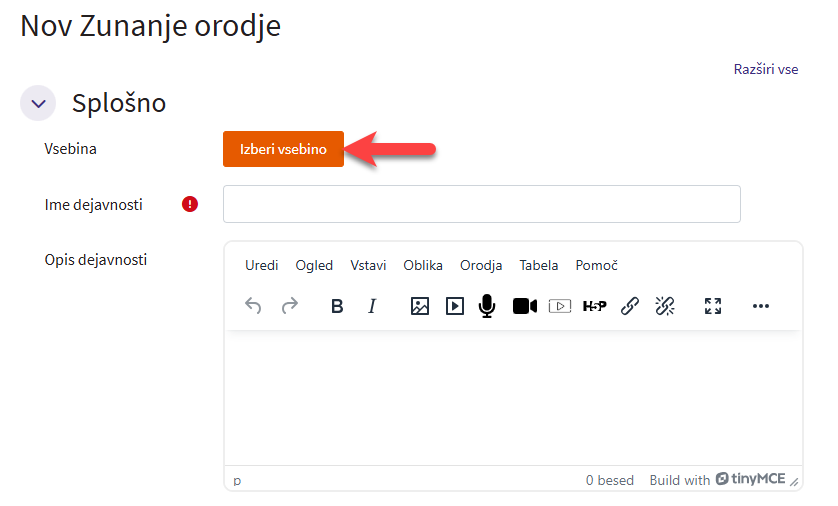Reveal more toolbar options via three dots
This screenshot has width=838, height=506.
point(761,306)
